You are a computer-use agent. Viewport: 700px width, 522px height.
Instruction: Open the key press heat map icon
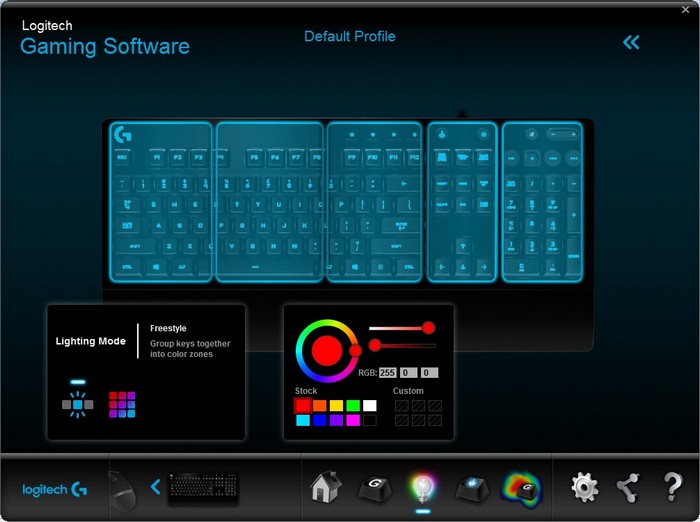[520, 487]
